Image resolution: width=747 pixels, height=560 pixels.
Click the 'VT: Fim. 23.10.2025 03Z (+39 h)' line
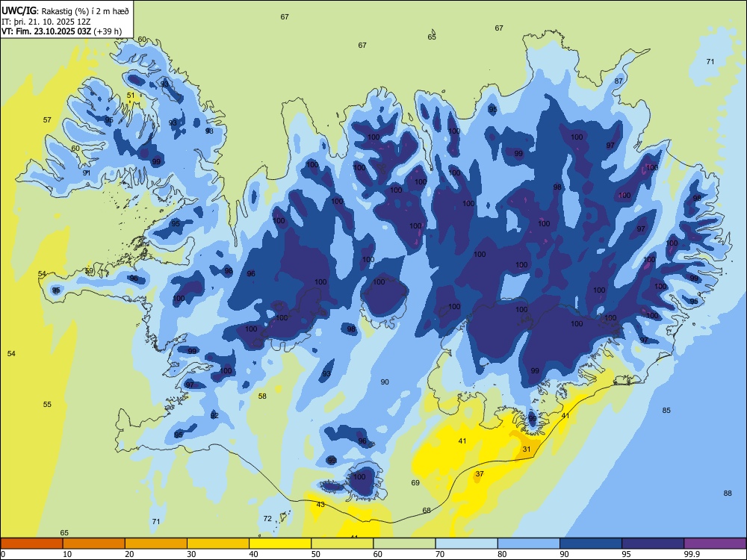coord(61,31)
